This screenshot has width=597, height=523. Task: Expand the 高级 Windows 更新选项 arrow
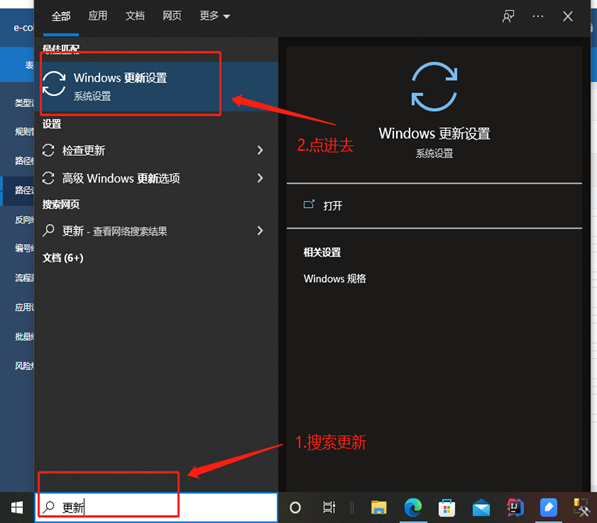click(260, 178)
